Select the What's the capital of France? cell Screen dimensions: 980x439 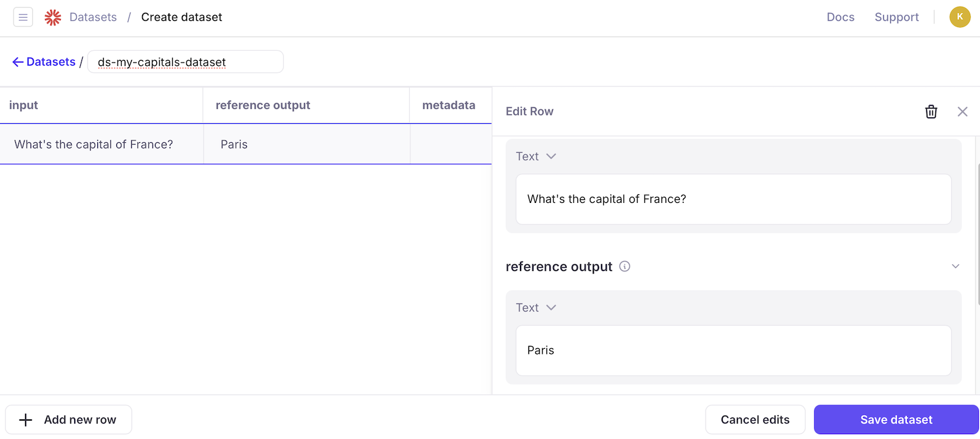(102, 144)
